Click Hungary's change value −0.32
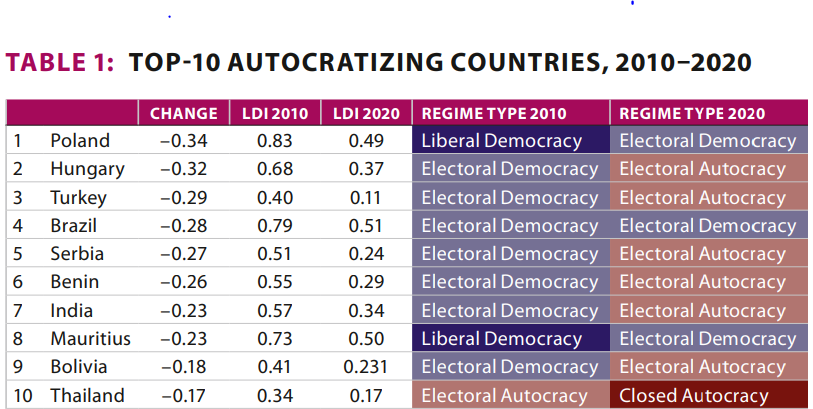The image size is (813, 409). click(x=183, y=169)
